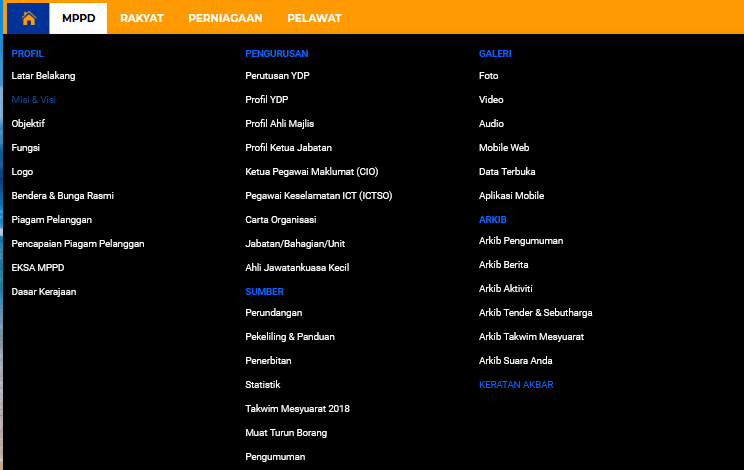This screenshot has width=744, height=470.
Task: Click Muat Turun Borang
Action: click(x=286, y=433)
